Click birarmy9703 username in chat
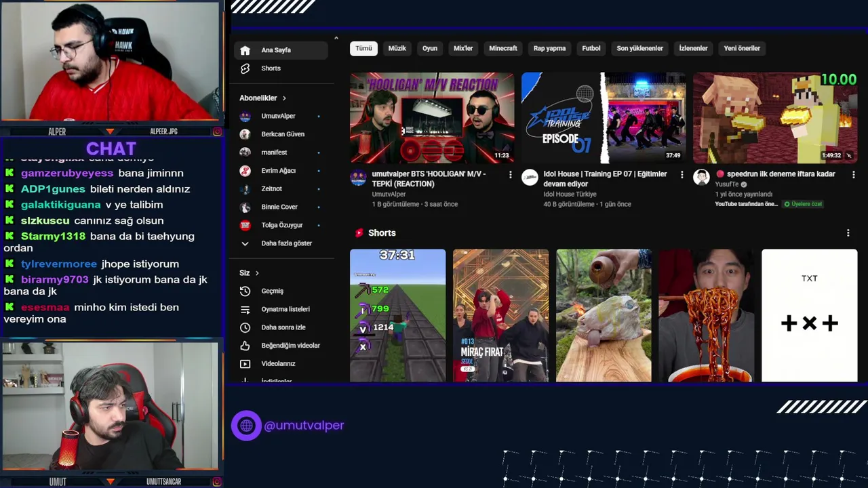This screenshot has height=488, width=868. (x=55, y=280)
